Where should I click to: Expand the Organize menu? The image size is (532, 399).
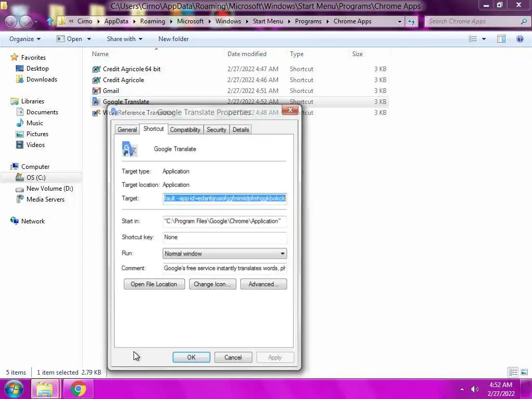(x=25, y=39)
